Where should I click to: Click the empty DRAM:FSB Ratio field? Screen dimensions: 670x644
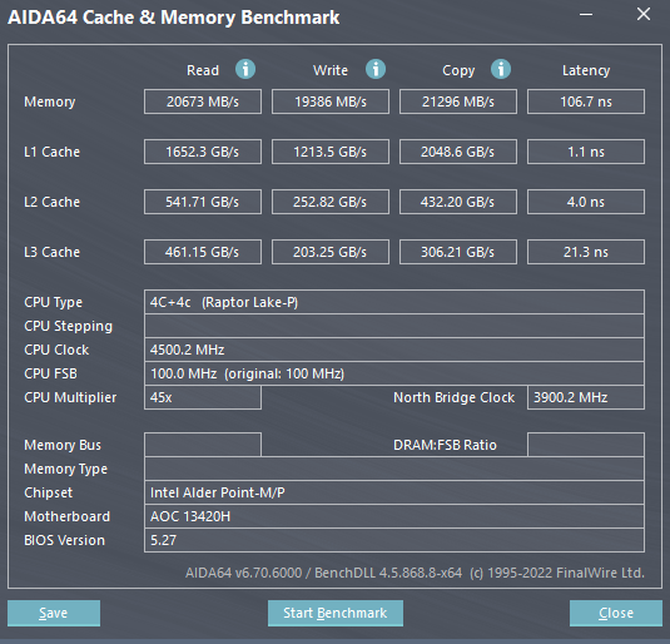586,445
